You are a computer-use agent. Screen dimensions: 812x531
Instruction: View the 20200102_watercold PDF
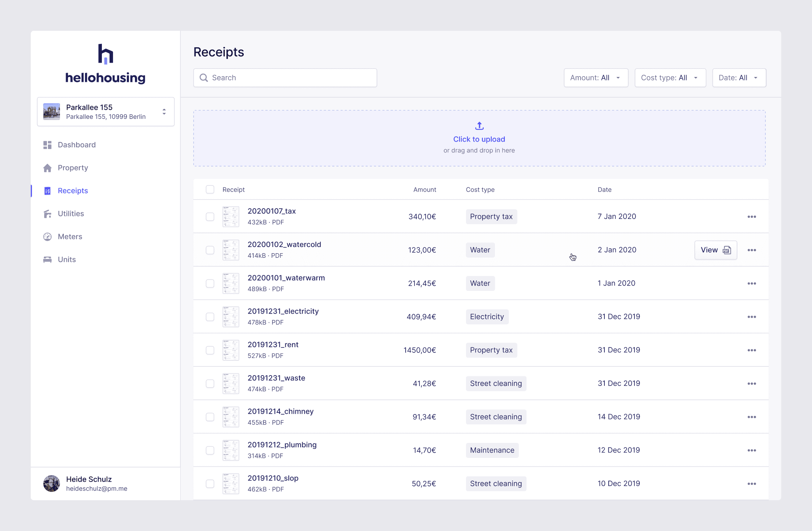coord(715,250)
